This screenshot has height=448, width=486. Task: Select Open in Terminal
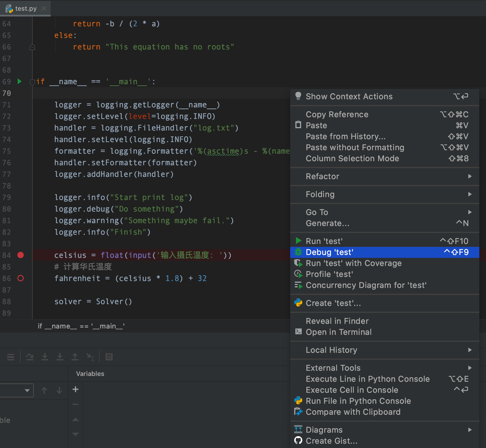click(x=385, y=332)
